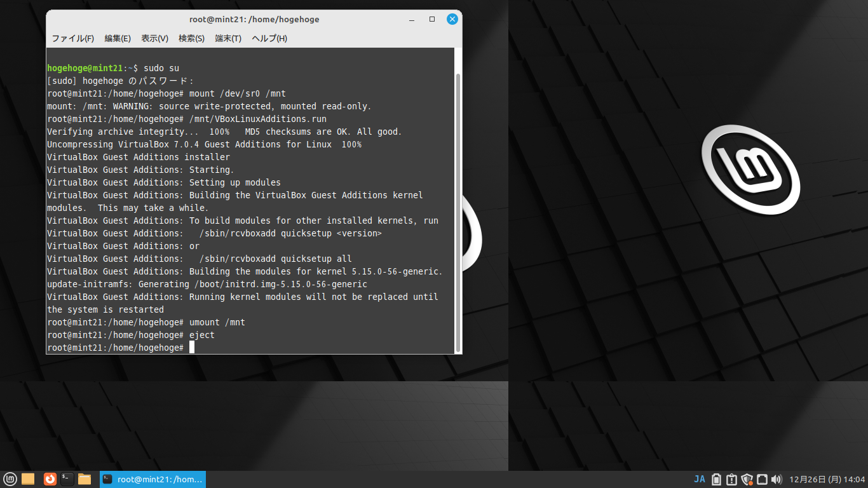Open the battery status tray icon
Screen dimensions: 868x488
pyautogui.click(x=716, y=479)
